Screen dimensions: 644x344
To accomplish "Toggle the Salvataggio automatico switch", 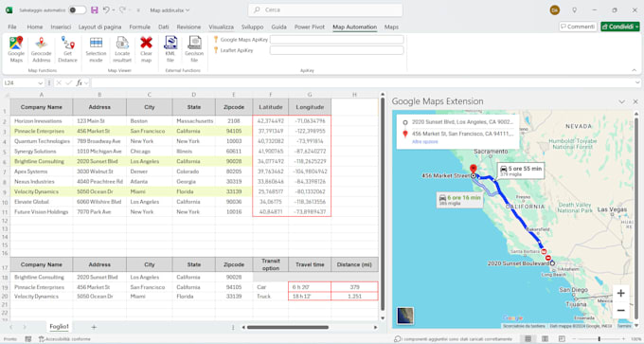I will pyautogui.click(x=77, y=9).
